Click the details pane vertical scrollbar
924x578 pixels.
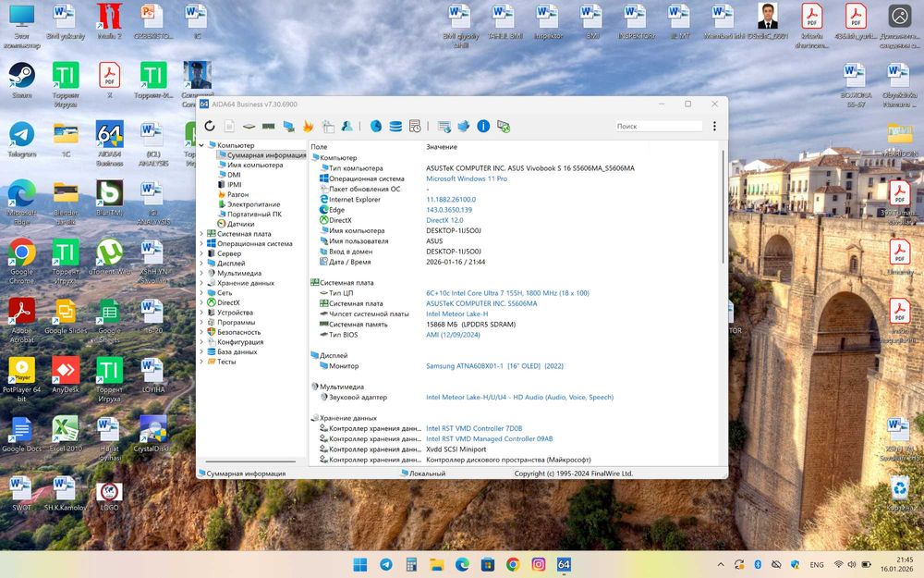click(x=723, y=206)
